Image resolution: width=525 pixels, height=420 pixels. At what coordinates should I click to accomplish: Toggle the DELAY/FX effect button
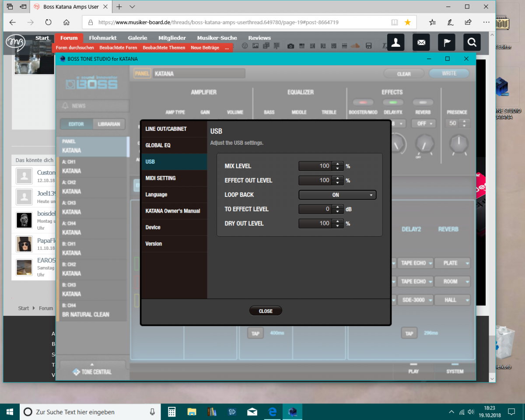[x=393, y=102]
